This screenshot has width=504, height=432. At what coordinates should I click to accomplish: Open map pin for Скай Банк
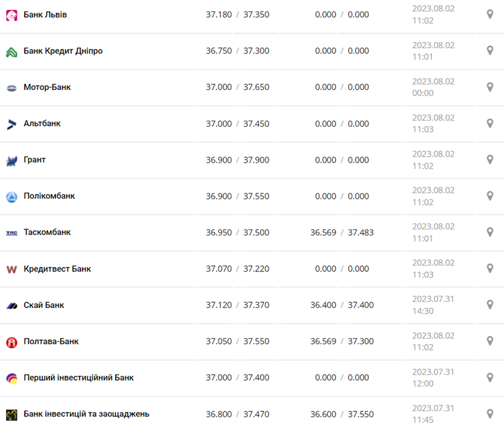pyautogui.click(x=489, y=305)
